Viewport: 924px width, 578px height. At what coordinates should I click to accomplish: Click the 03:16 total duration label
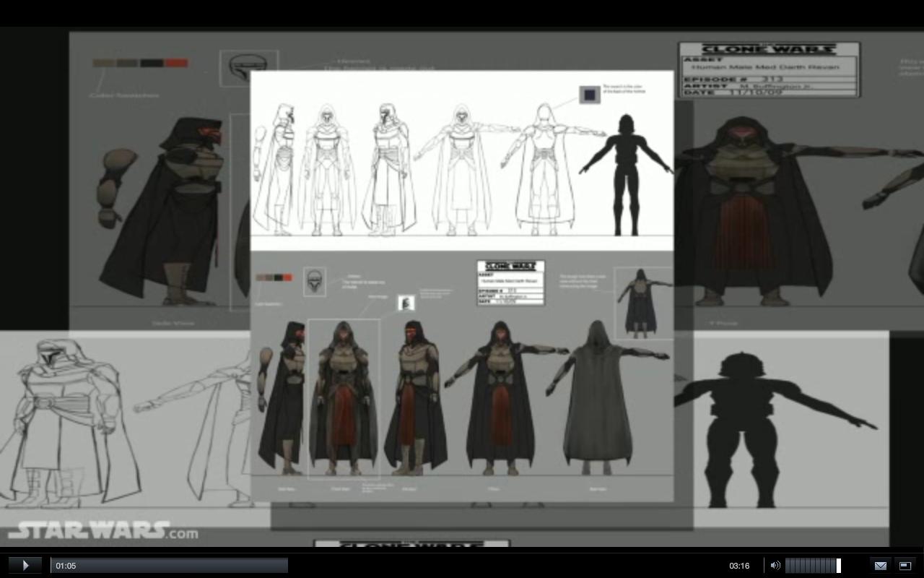point(739,566)
